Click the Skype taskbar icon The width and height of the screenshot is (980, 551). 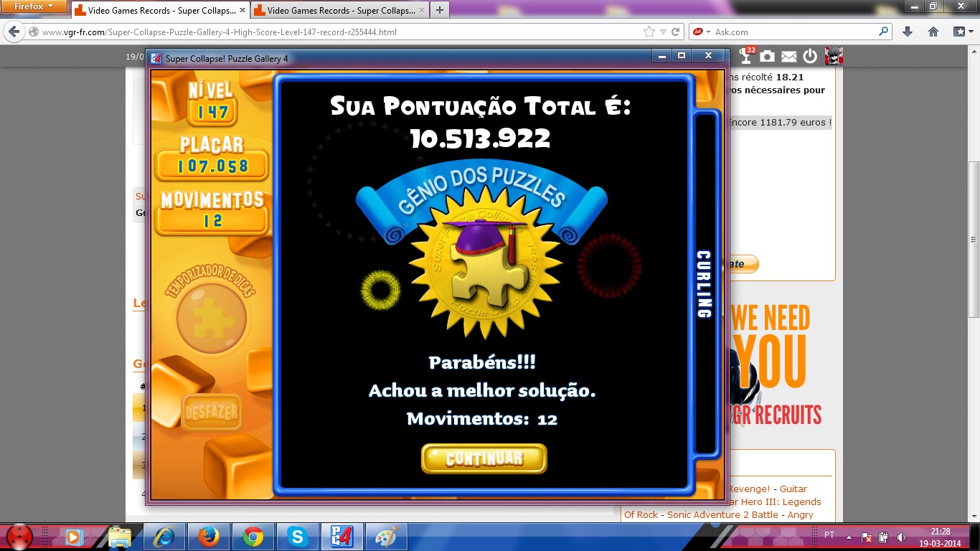tap(297, 536)
